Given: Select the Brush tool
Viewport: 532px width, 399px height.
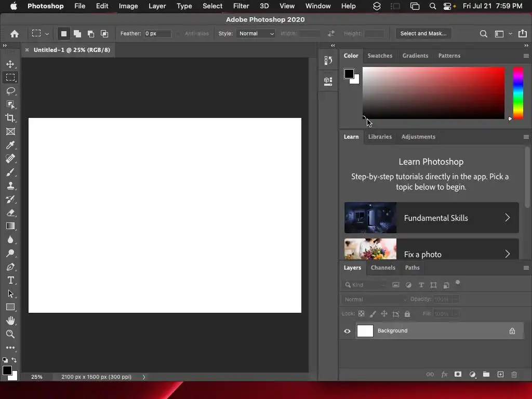Looking at the screenshot, I should point(10,172).
